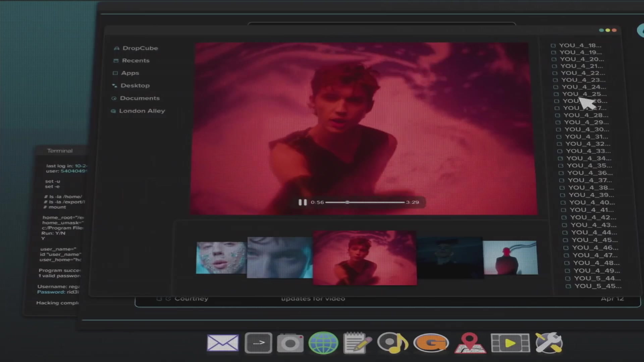This screenshot has width=644, height=362.
Task: Select the file YOU_5_45
Action: (598, 286)
